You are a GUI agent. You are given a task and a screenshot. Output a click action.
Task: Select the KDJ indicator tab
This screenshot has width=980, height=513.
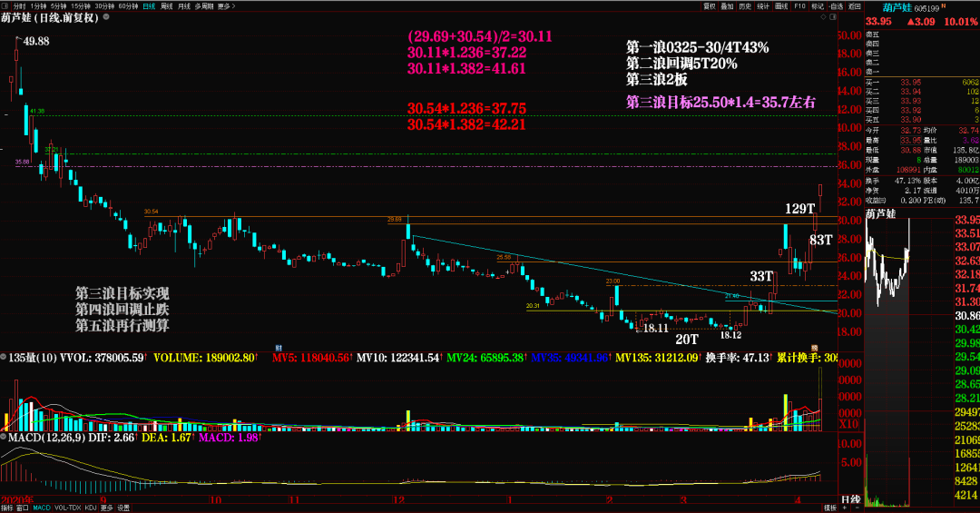click(91, 508)
